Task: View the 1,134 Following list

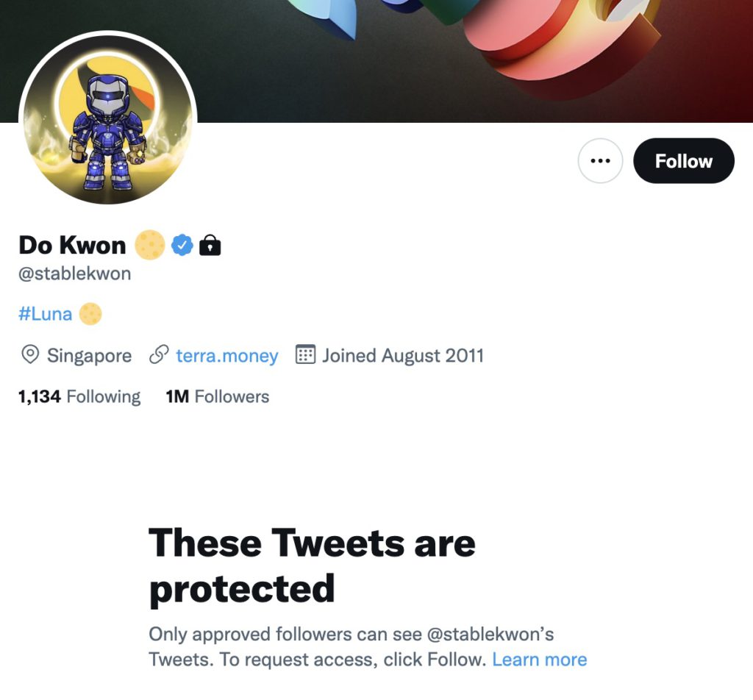Action: pyautogui.click(x=79, y=397)
